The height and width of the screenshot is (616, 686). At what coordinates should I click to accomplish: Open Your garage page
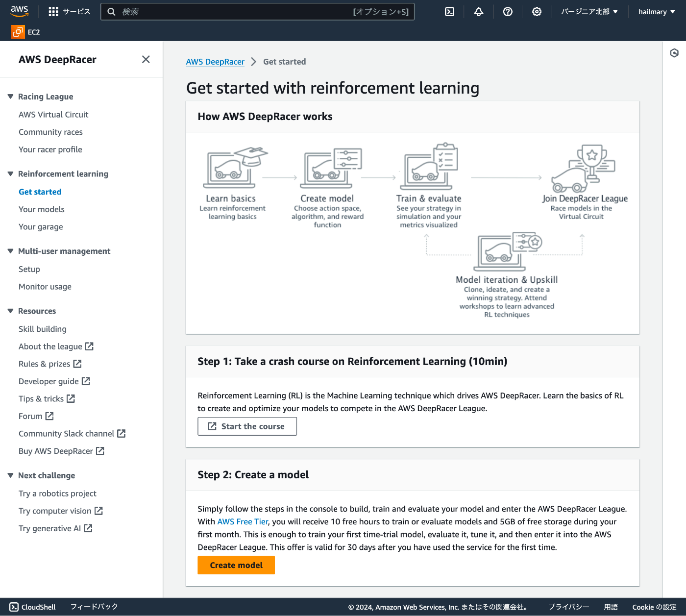[x=41, y=227]
